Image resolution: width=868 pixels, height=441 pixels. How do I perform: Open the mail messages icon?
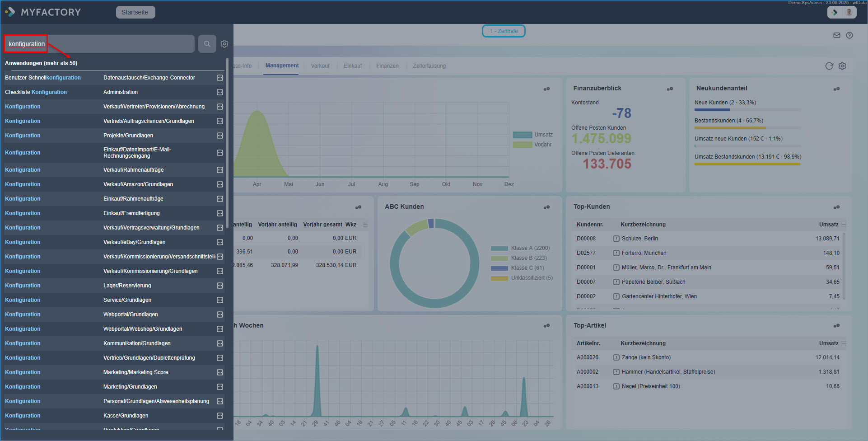[x=836, y=35]
